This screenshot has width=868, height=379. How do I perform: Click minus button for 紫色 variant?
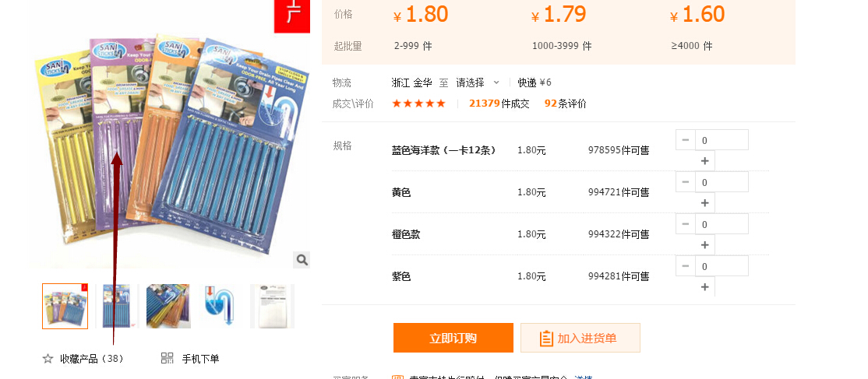686,266
